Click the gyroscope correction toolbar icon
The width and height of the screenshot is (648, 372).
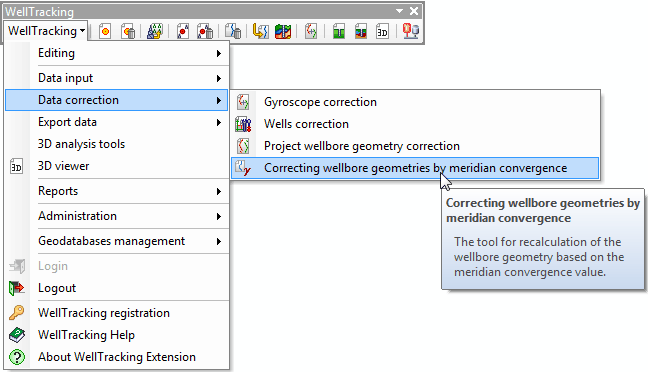coord(311,31)
